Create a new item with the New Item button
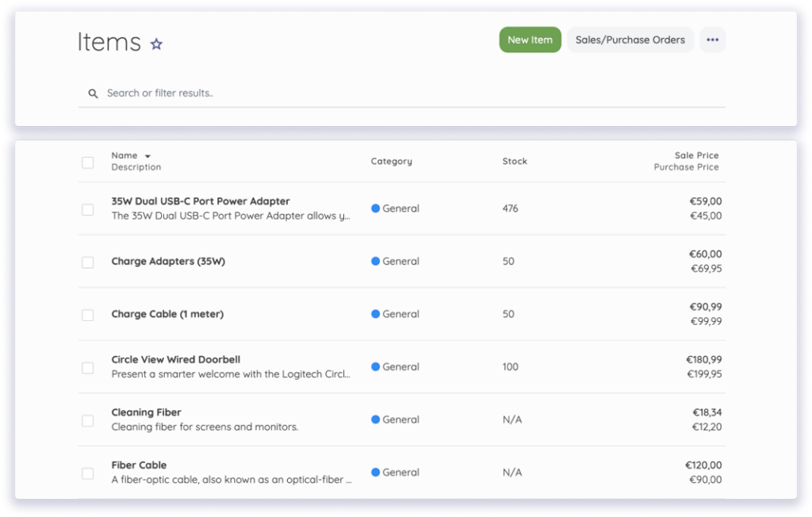Screen dimensions: 812x517 pos(530,40)
